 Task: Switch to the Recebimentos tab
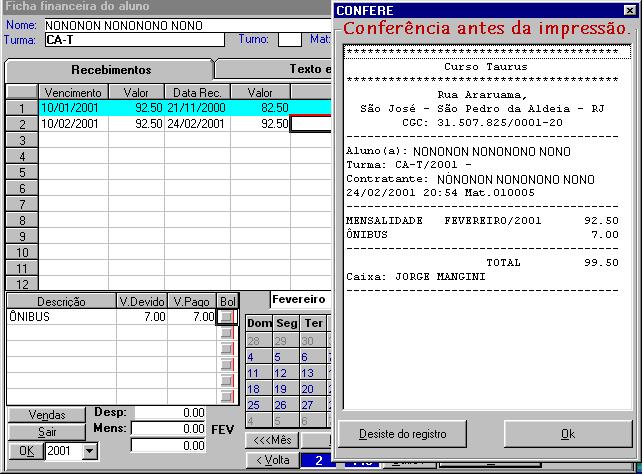110,70
